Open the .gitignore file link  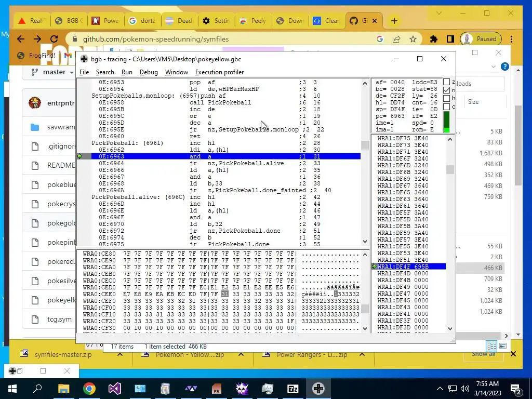[x=61, y=146]
